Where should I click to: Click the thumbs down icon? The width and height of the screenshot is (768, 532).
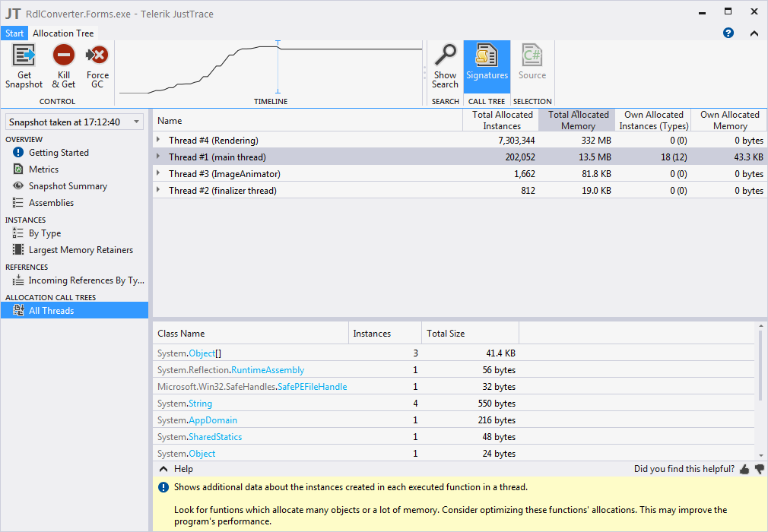click(x=760, y=470)
